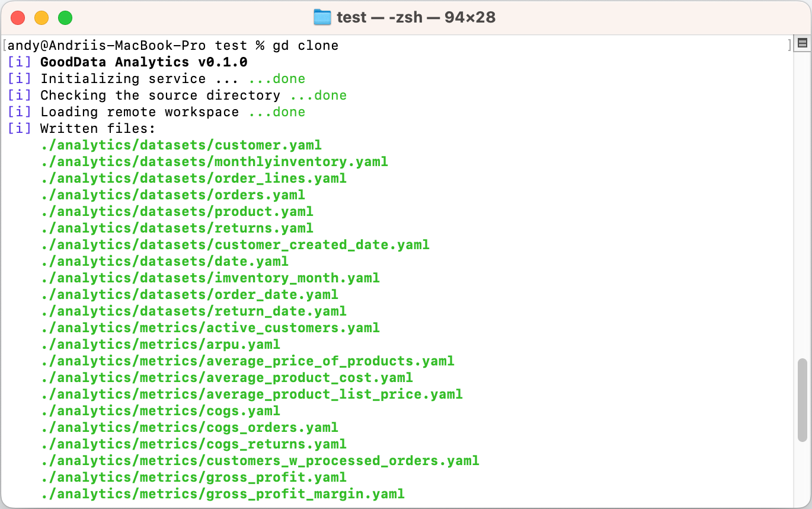Viewport: 812px width, 509px height.
Task: Click the red close traffic light button
Action: [18, 18]
